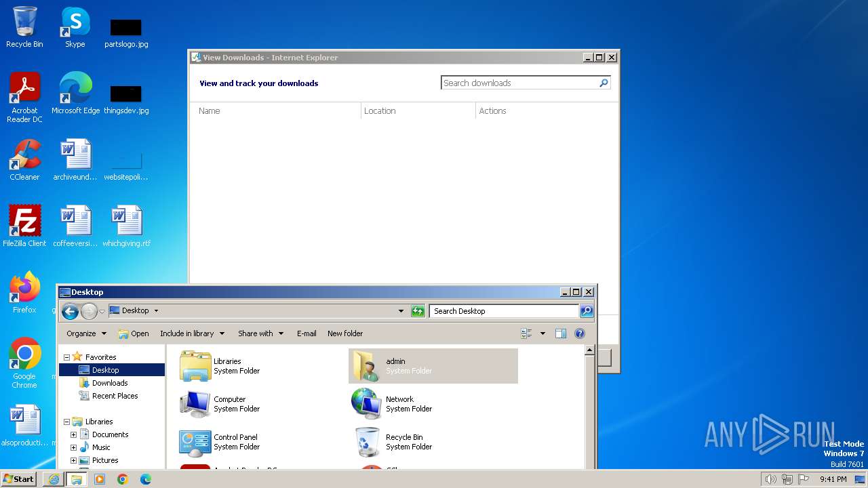868x488 pixels.
Task: Select whichgiving.rtf document icon
Action: tap(126, 226)
